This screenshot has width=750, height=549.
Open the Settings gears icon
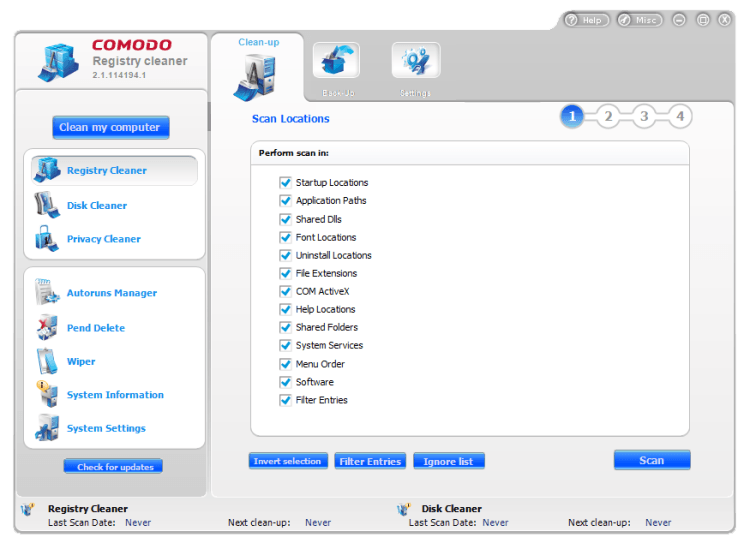pos(416,60)
